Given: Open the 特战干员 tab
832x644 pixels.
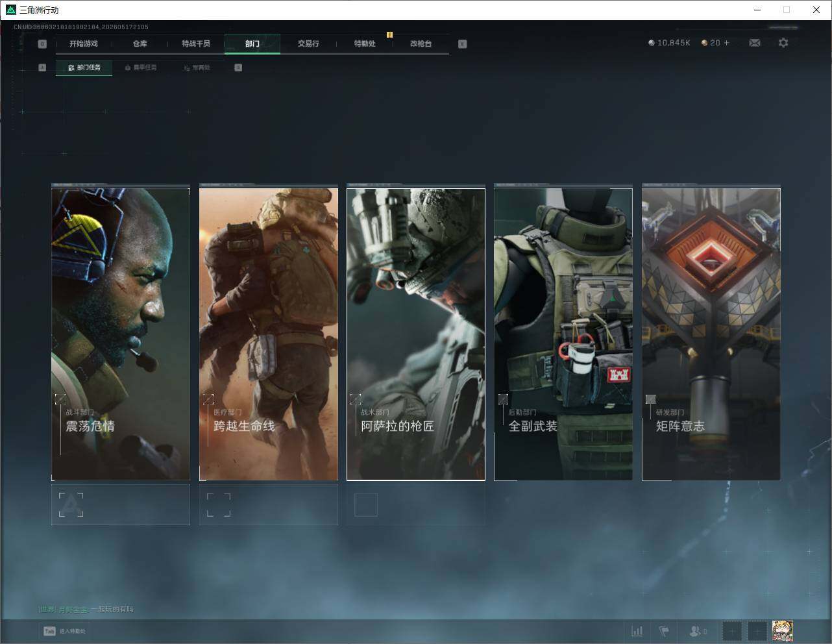Looking at the screenshot, I should pyautogui.click(x=195, y=43).
